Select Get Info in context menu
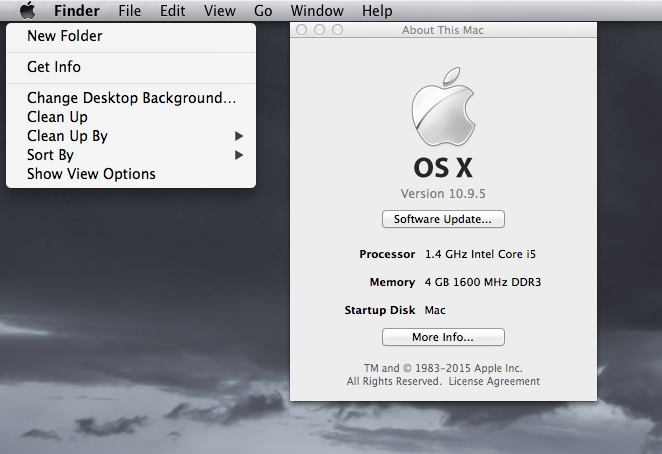662x454 pixels. click(x=131, y=67)
